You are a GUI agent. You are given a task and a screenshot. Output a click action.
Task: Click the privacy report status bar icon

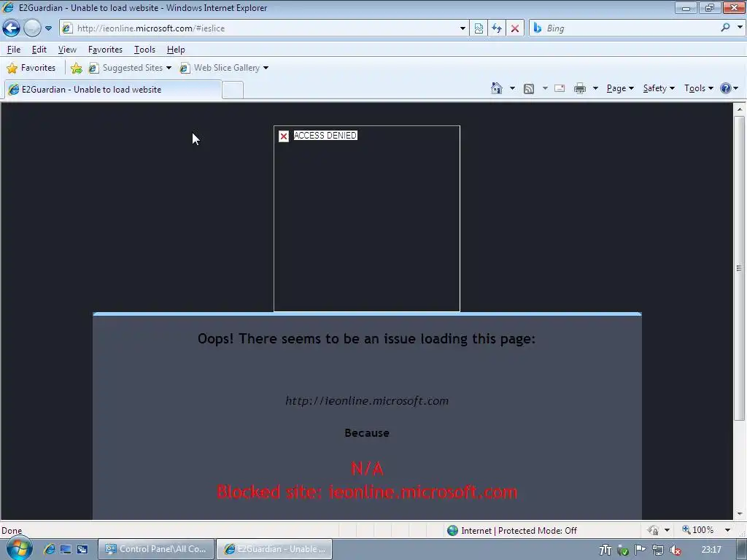653,531
